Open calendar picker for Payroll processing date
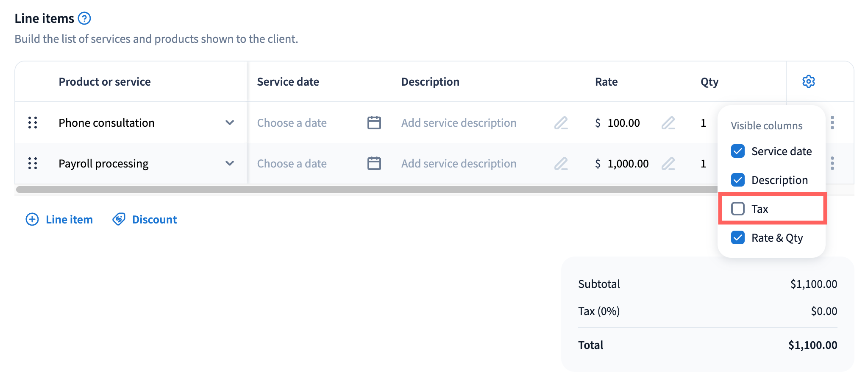 [x=374, y=164]
